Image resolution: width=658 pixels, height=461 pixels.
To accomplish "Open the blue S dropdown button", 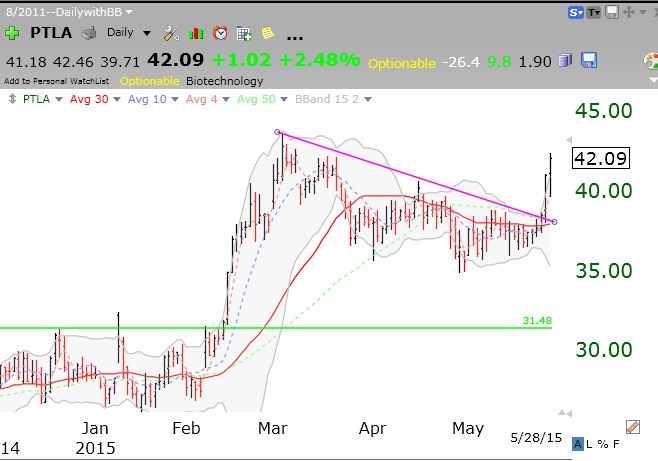I will [576, 13].
